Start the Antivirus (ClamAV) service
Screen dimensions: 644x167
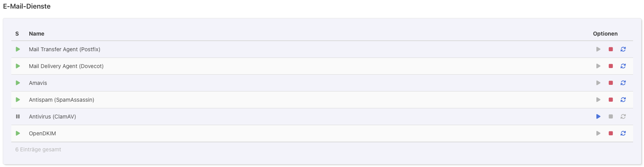[598, 117]
